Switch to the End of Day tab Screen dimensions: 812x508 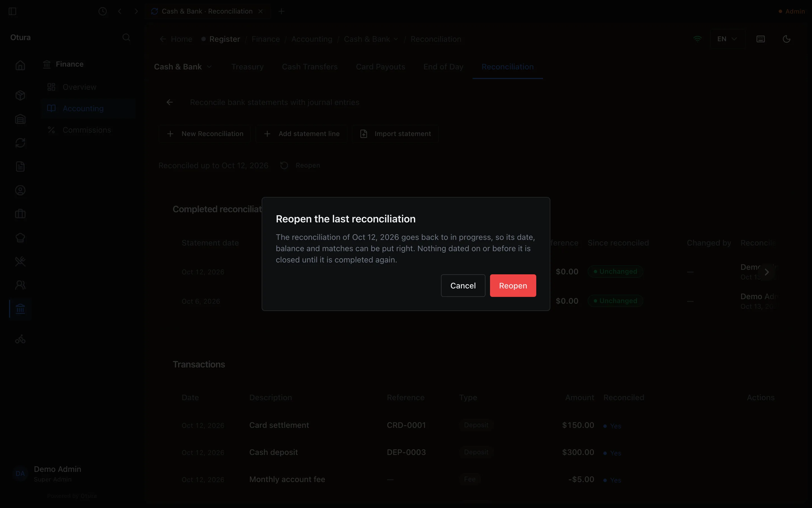[443, 67]
